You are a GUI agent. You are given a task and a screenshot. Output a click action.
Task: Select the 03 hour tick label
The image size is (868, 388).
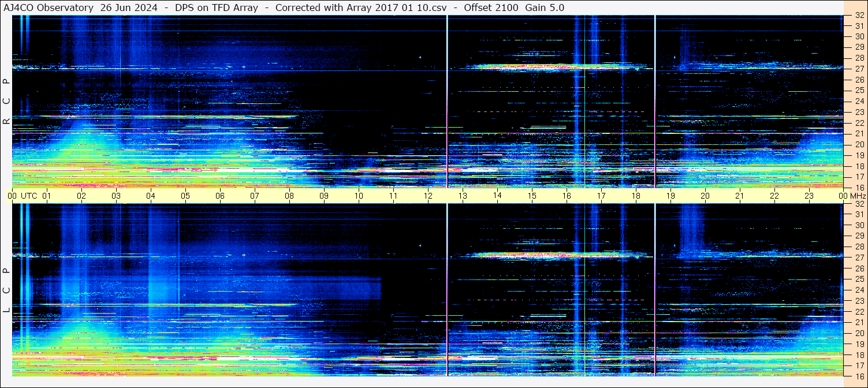pyautogui.click(x=116, y=196)
